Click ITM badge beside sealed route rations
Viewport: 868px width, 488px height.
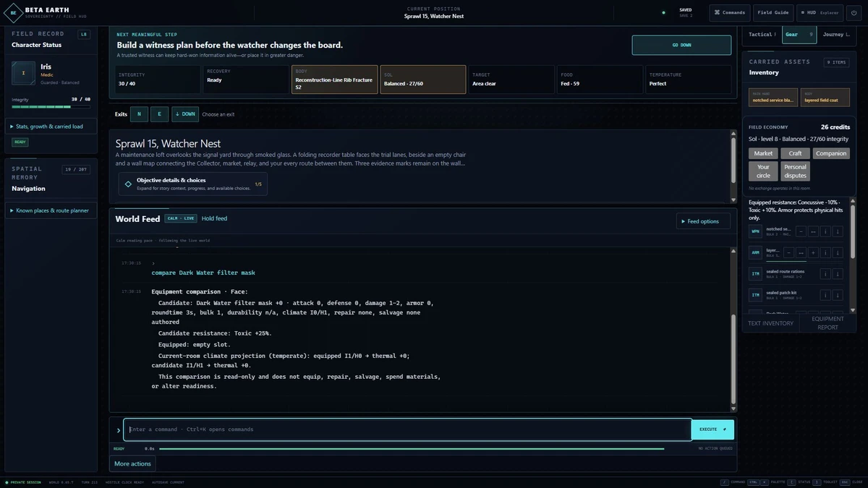[x=755, y=274]
